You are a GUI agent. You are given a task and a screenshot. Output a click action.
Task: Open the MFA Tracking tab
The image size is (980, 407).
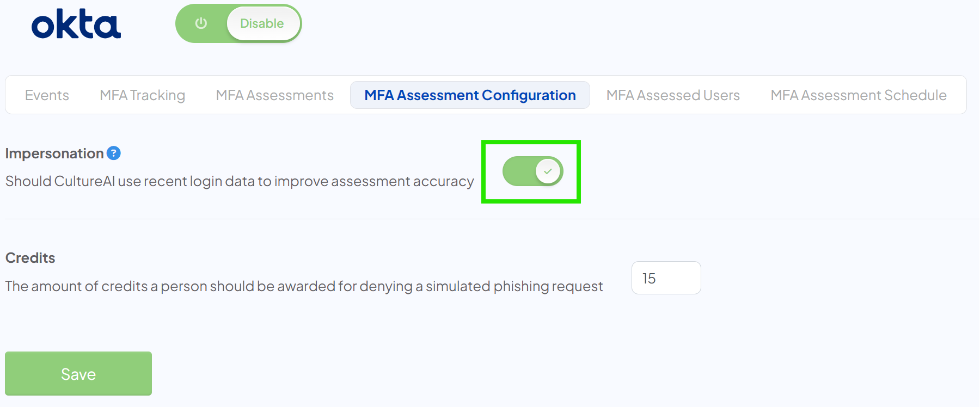pos(142,95)
